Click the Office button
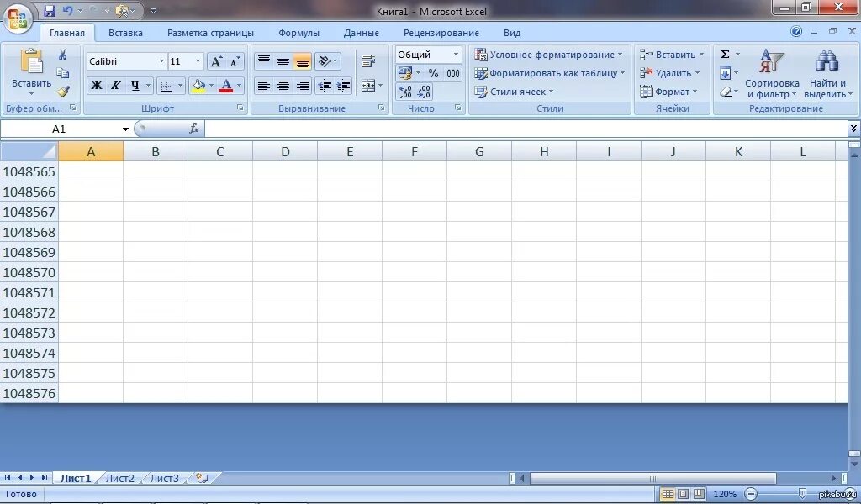The image size is (861, 504). [18, 18]
